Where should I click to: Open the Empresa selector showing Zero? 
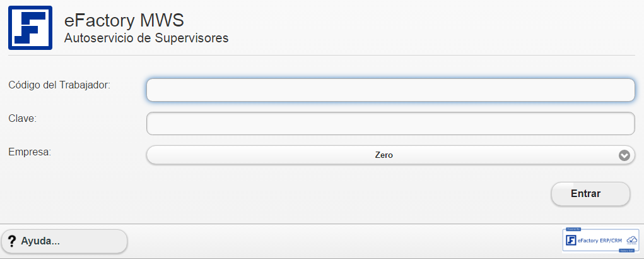383,155
